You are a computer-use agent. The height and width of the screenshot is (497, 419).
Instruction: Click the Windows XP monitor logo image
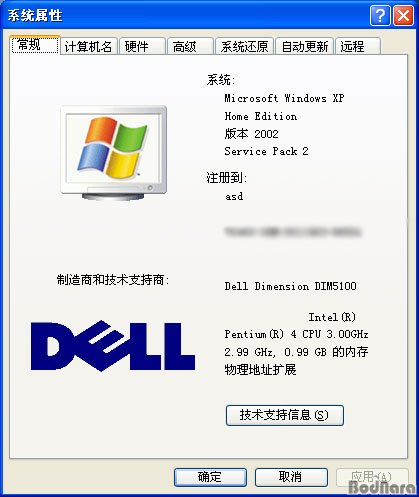[x=114, y=153]
